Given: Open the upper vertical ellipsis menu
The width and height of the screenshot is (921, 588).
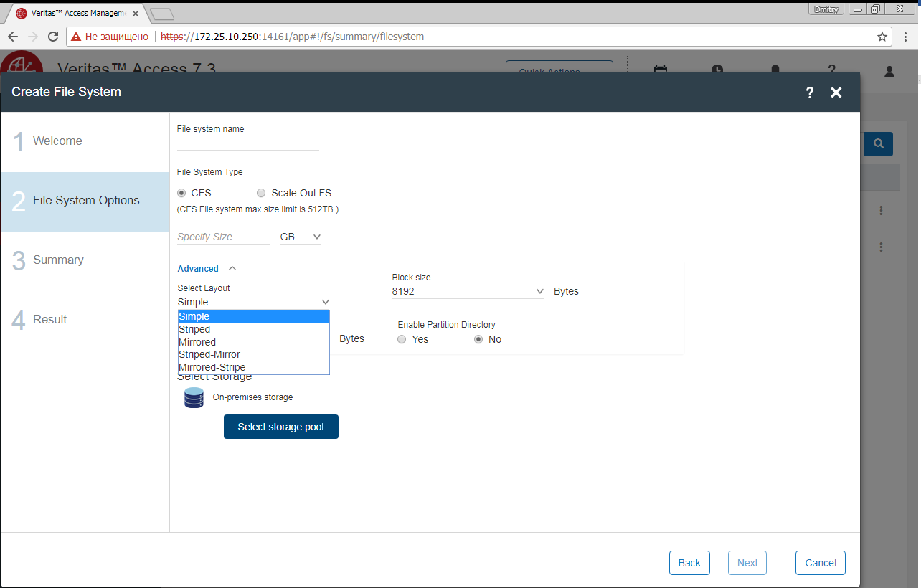Looking at the screenshot, I should coord(880,210).
